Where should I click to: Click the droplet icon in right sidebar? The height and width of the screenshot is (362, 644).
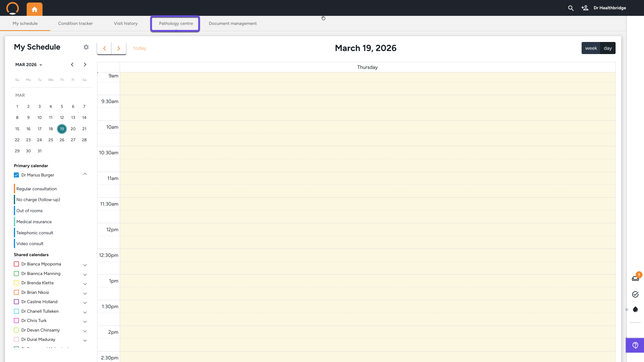(x=635, y=309)
